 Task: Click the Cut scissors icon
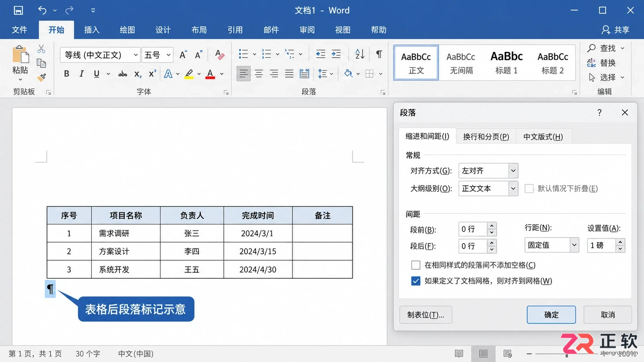[x=42, y=49]
